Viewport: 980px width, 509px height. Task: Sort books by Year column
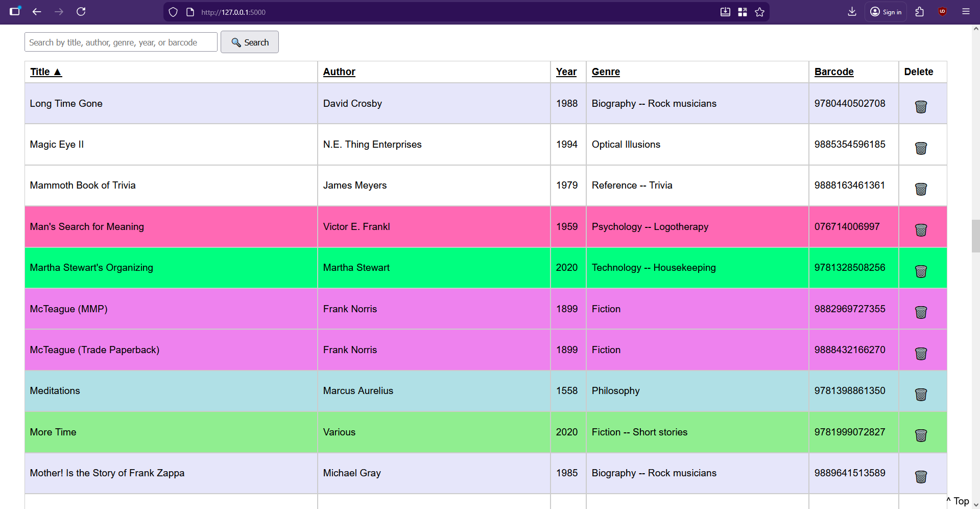566,72
